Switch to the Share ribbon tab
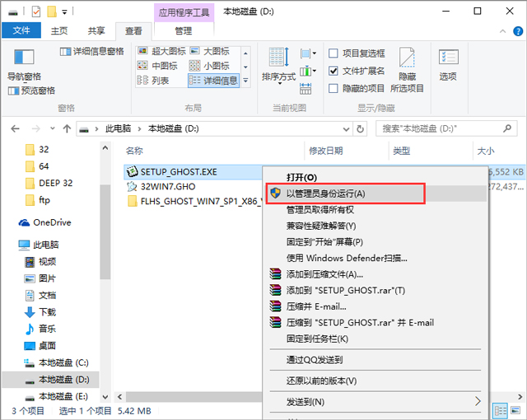The height and width of the screenshot is (420, 527). pyautogui.click(x=96, y=31)
